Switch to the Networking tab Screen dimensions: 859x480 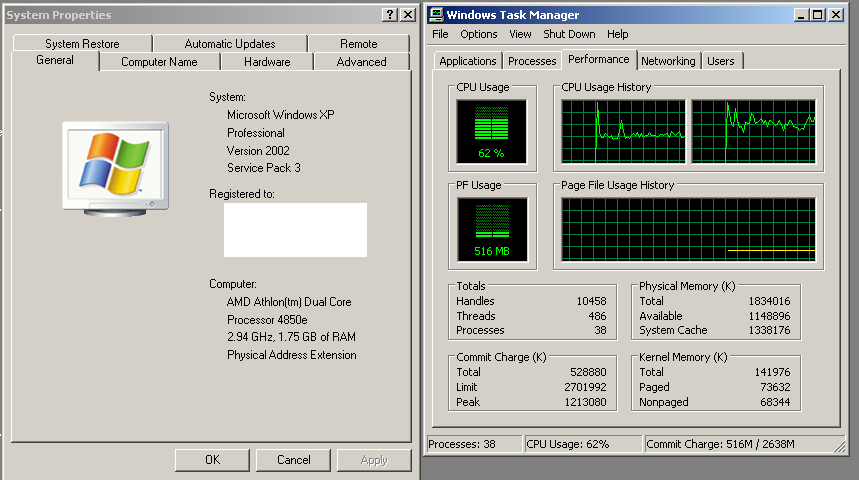(668, 61)
